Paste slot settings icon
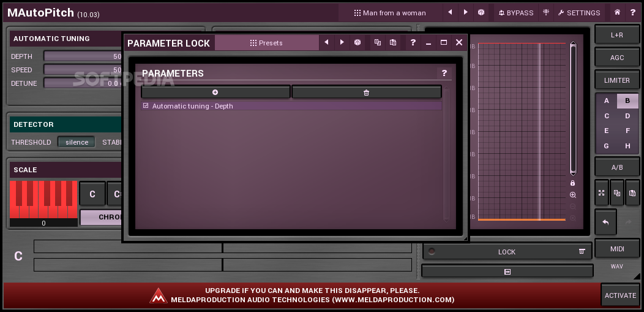 pyautogui.click(x=632, y=193)
